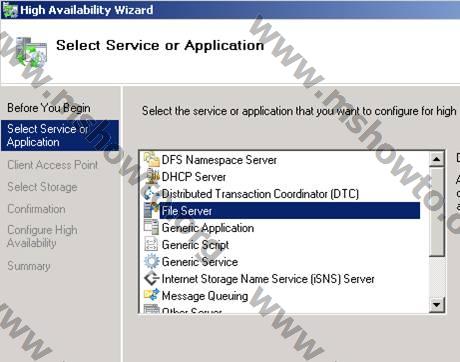The width and height of the screenshot is (460, 362).
Task: Click the Client Access Point step
Action: (x=53, y=165)
